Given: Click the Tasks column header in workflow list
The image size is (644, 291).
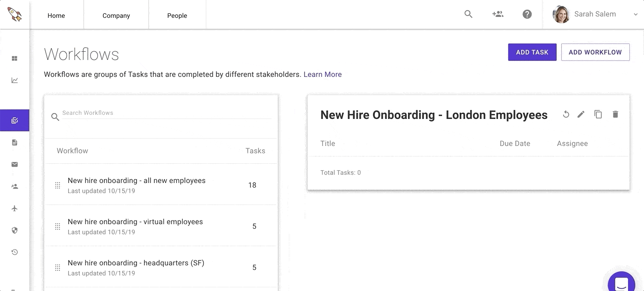Looking at the screenshot, I should click(x=255, y=151).
